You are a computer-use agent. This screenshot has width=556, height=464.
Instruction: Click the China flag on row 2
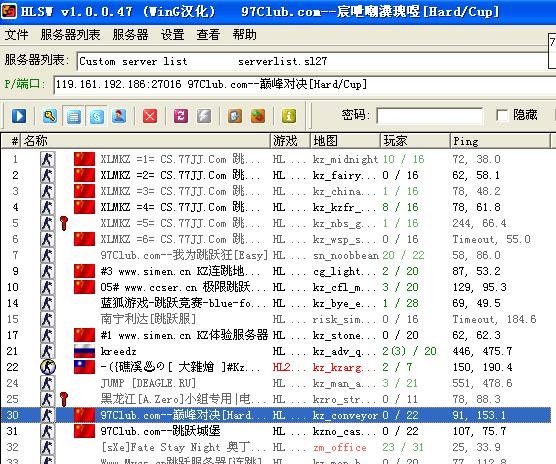(84, 175)
